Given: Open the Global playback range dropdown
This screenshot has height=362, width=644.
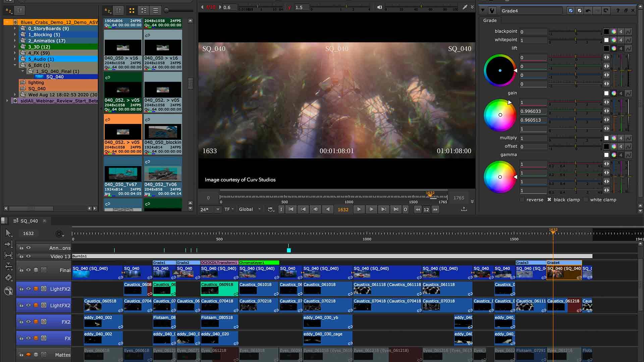Looking at the screenshot, I should 248,209.
